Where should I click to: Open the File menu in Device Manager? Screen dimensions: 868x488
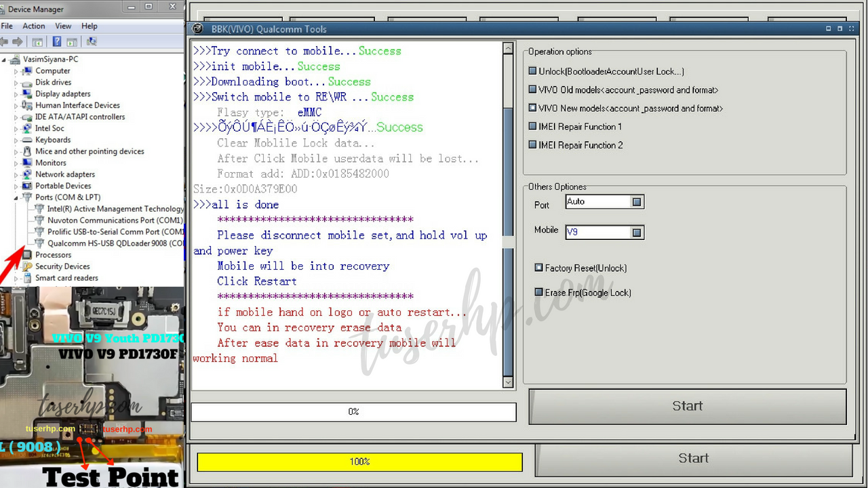click(x=7, y=26)
